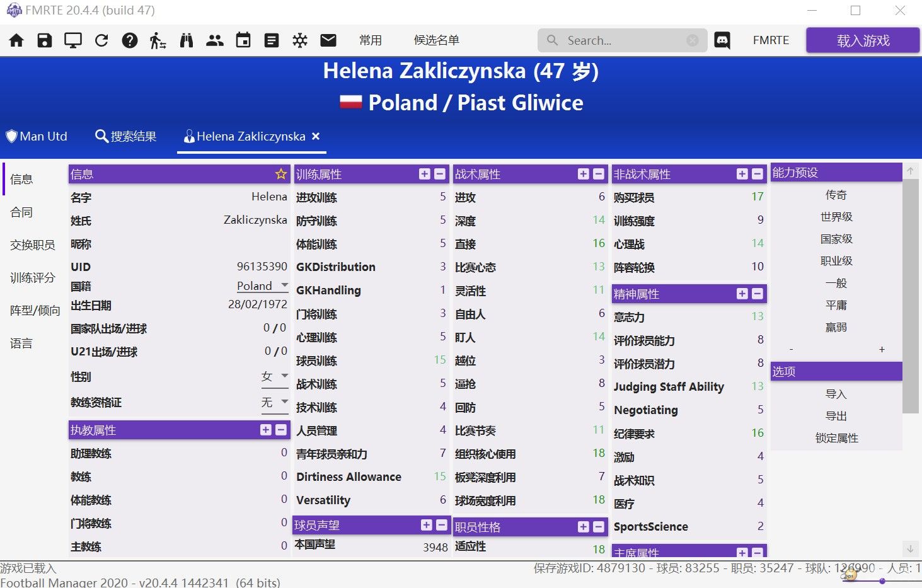Screen dimensions: 922x588
Task: Clear the search field with X icon
Action: point(693,40)
